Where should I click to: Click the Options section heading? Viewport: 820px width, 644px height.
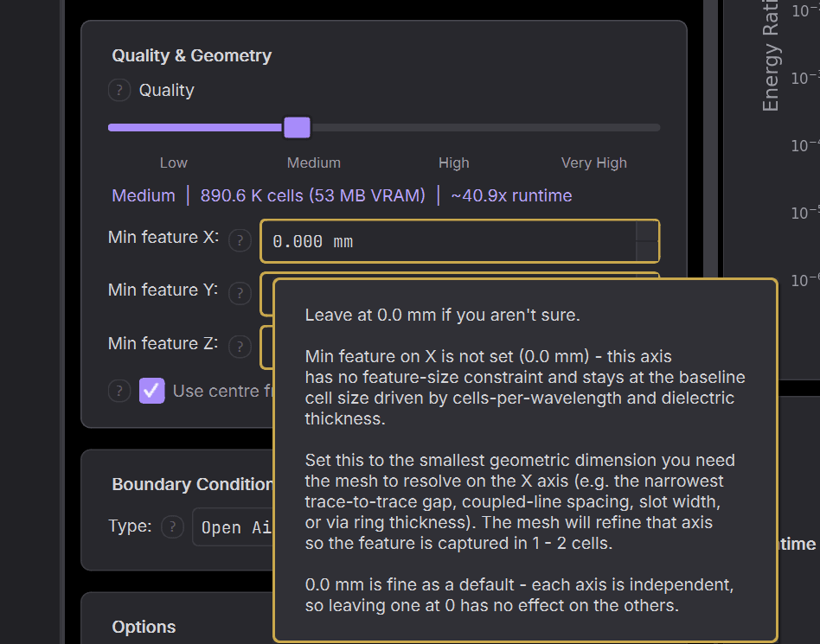click(144, 627)
